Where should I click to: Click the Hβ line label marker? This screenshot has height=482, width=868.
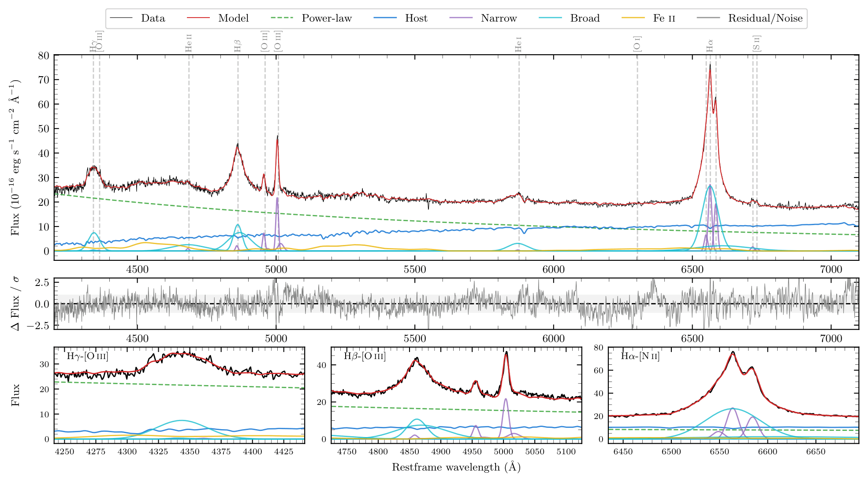click(x=237, y=46)
